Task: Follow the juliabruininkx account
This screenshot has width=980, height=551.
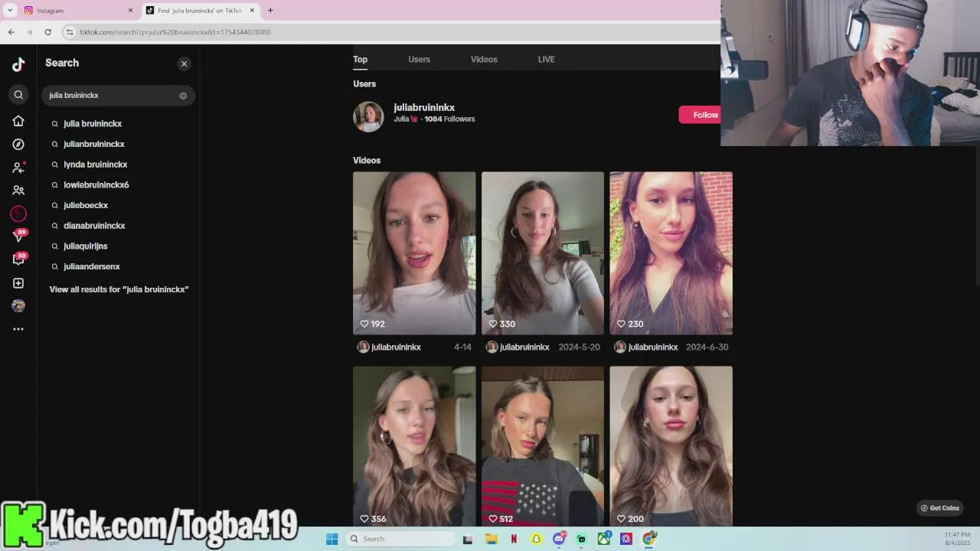Action: tap(700, 115)
